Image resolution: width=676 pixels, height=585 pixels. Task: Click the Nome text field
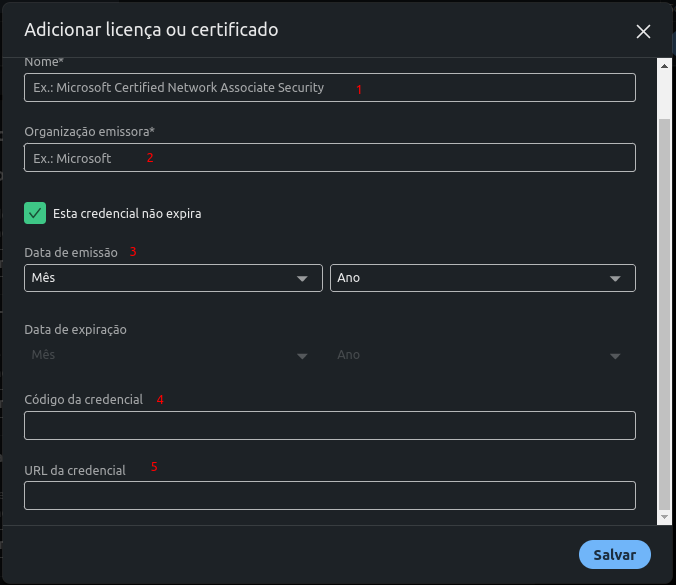pyautogui.click(x=329, y=88)
